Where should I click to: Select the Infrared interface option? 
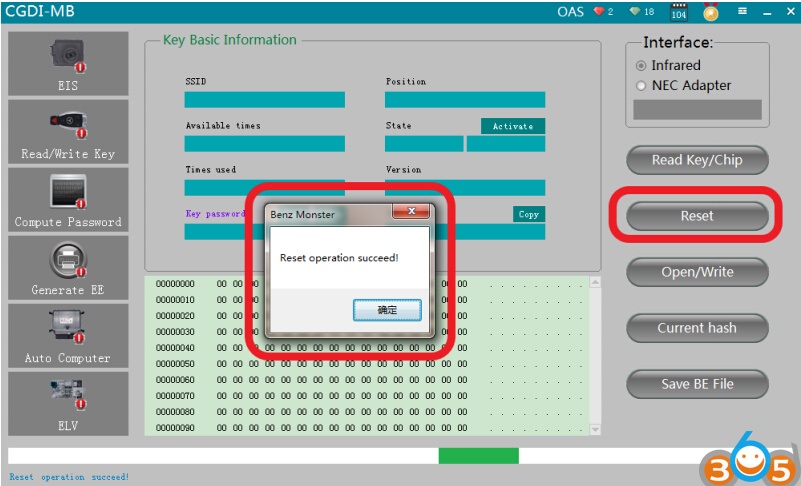(x=642, y=65)
